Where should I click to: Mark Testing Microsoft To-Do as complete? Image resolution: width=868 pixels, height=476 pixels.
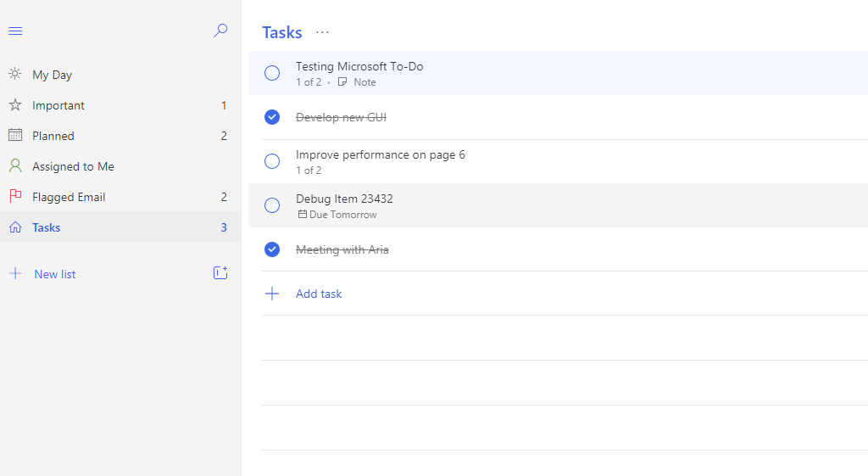(x=272, y=73)
